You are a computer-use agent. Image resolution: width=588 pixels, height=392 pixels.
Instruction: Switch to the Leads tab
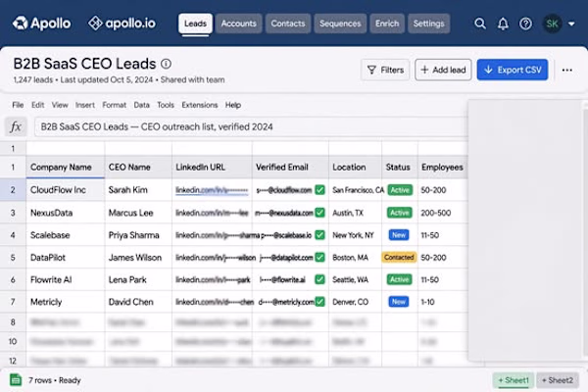pyautogui.click(x=195, y=24)
